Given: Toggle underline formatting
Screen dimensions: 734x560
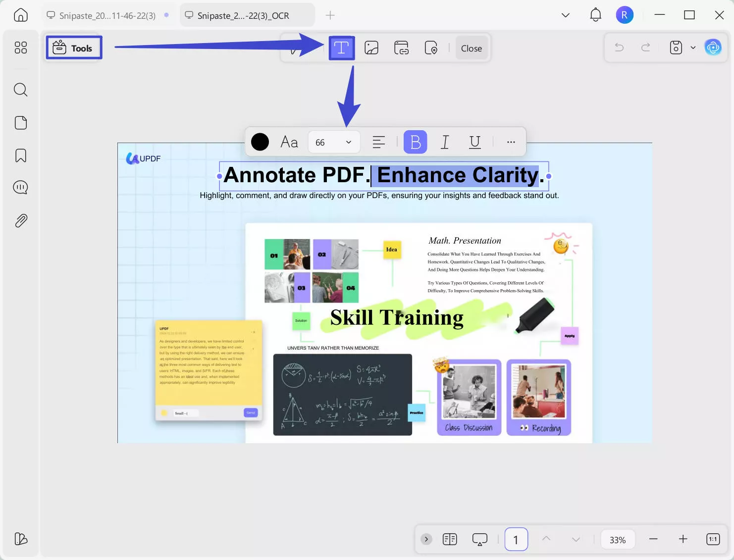Looking at the screenshot, I should [x=474, y=142].
